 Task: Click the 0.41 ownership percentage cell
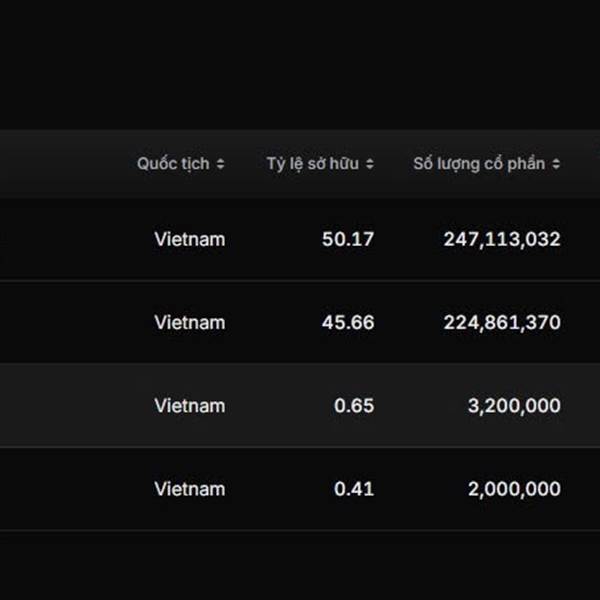pos(355,489)
